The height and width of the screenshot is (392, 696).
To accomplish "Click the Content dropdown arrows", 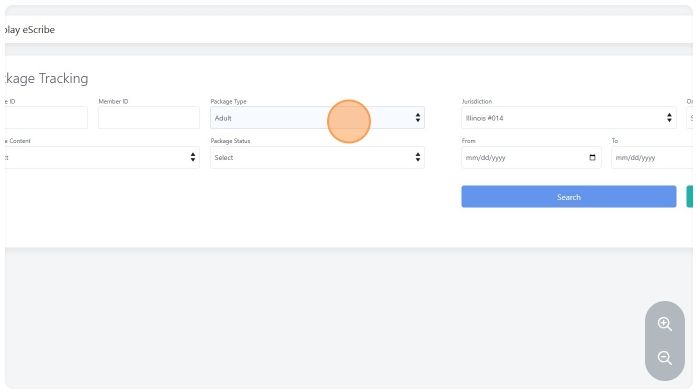I will [x=193, y=157].
